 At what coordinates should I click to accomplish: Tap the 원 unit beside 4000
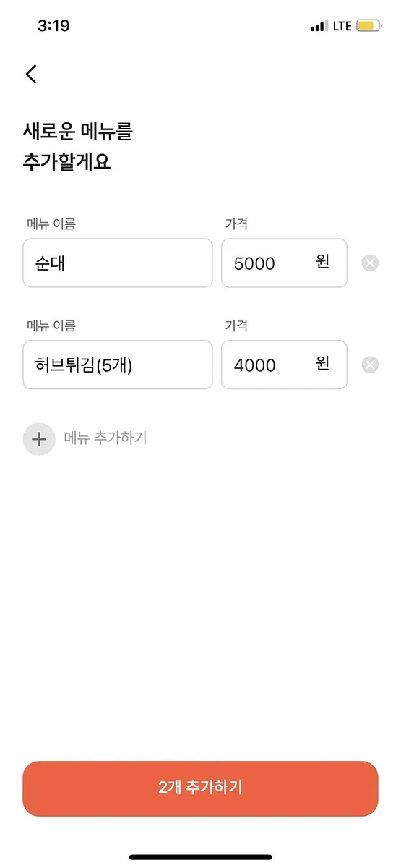tap(323, 364)
